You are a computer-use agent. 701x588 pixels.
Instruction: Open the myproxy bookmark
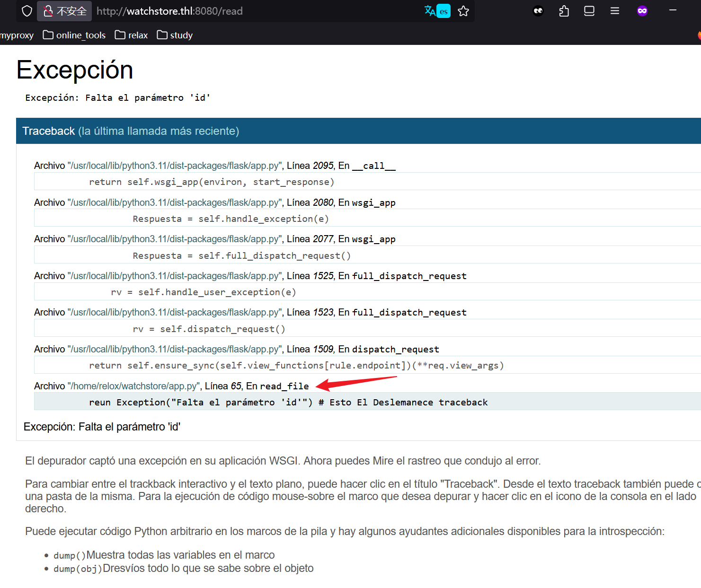click(17, 35)
